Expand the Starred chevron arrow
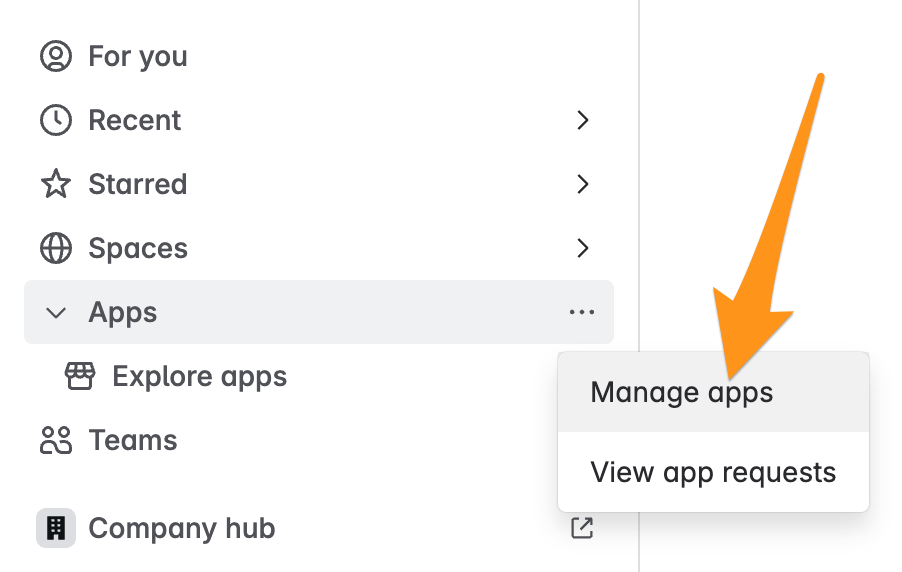This screenshot has height=572, width=902. click(x=583, y=184)
